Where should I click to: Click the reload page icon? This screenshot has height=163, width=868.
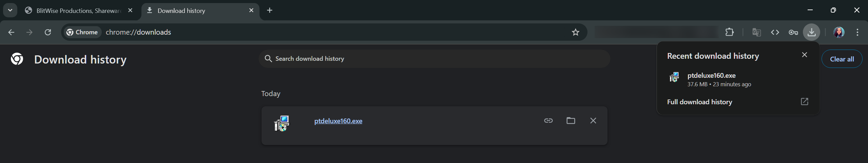pos(48,32)
